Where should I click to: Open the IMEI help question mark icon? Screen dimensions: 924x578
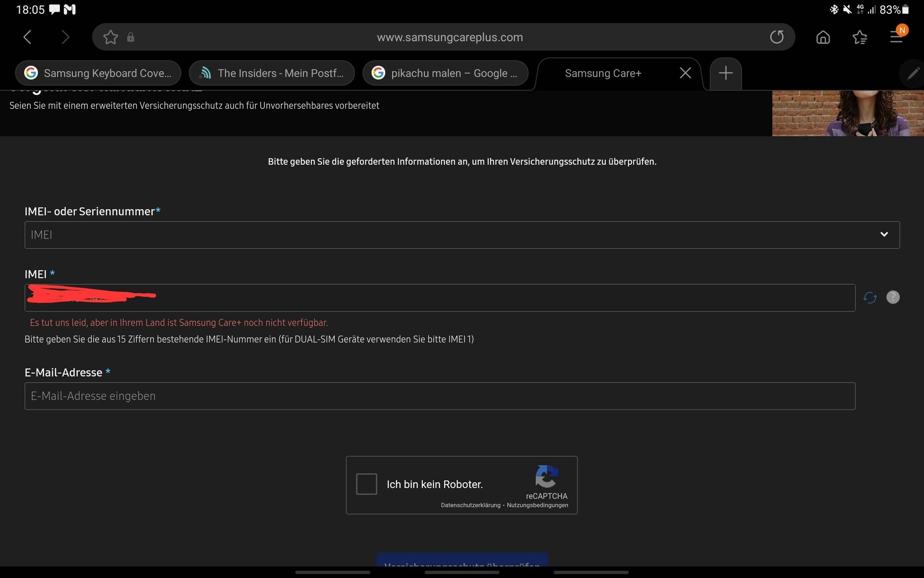coord(893,297)
